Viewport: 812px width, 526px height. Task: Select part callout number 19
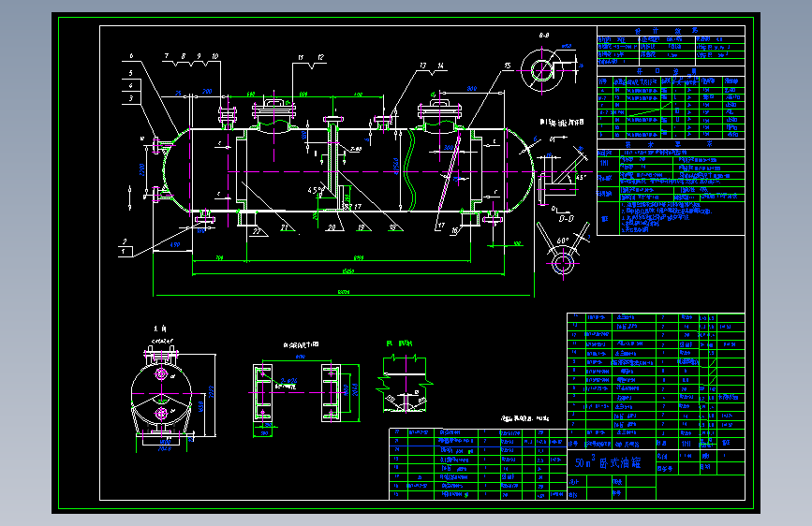(362, 227)
